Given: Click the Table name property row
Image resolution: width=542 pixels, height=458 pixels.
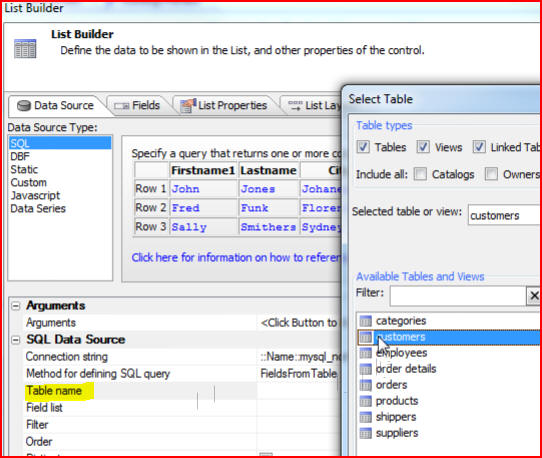Looking at the screenshot, I should pyautogui.click(x=181, y=391).
